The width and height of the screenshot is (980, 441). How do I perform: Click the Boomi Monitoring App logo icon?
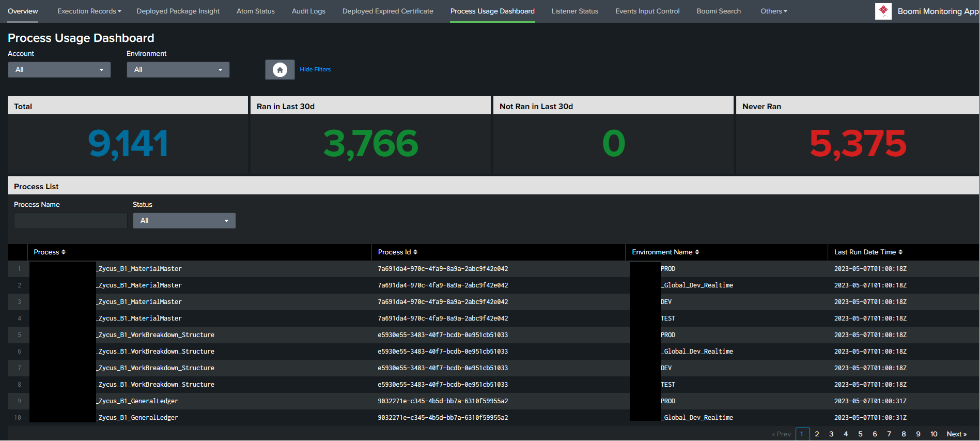883,11
